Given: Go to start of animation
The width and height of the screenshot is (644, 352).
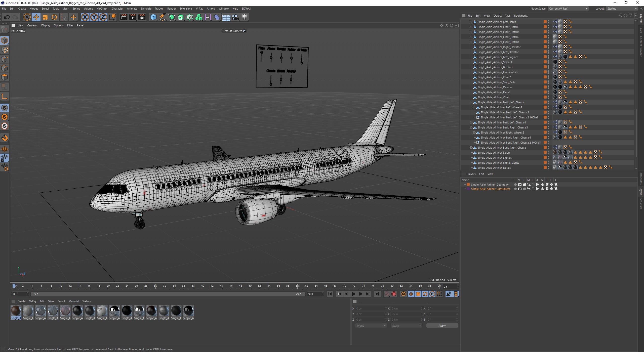Looking at the screenshot, I should [x=330, y=294].
